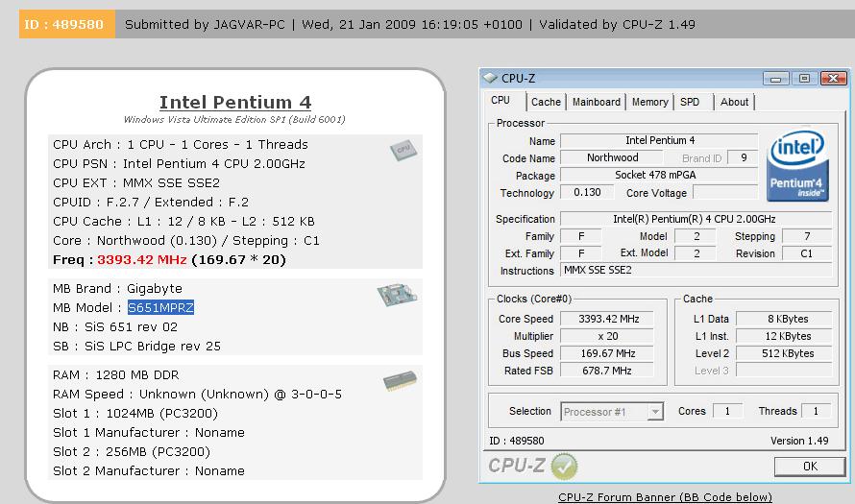Open the CPU-Z Forum Banner link
Image resolution: width=855 pixels, height=504 pixels.
click(x=665, y=497)
